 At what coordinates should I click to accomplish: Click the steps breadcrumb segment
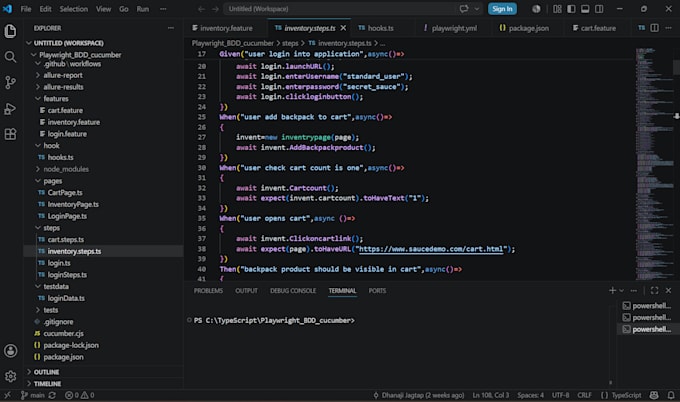tap(290, 43)
